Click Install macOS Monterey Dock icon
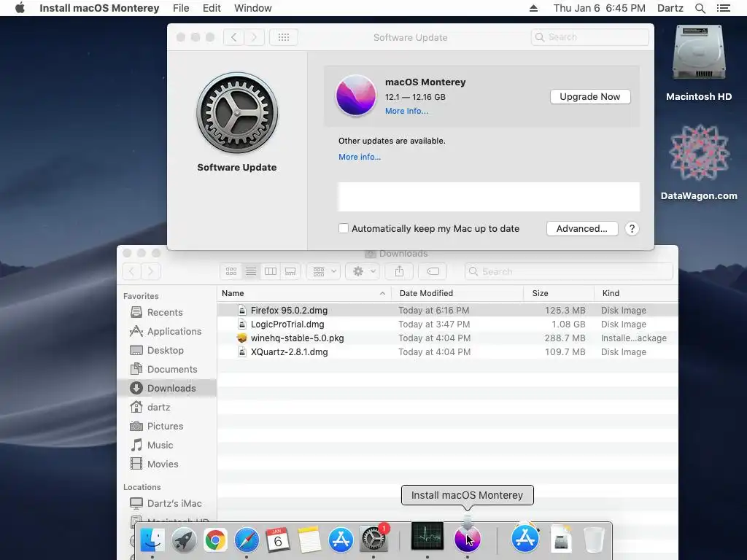747x560 pixels. click(468, 539)
